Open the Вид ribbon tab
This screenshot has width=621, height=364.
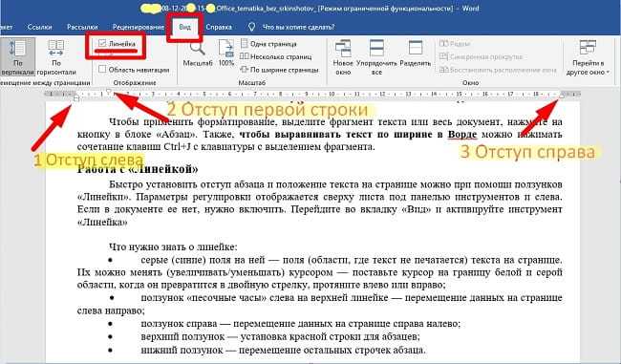184,27
